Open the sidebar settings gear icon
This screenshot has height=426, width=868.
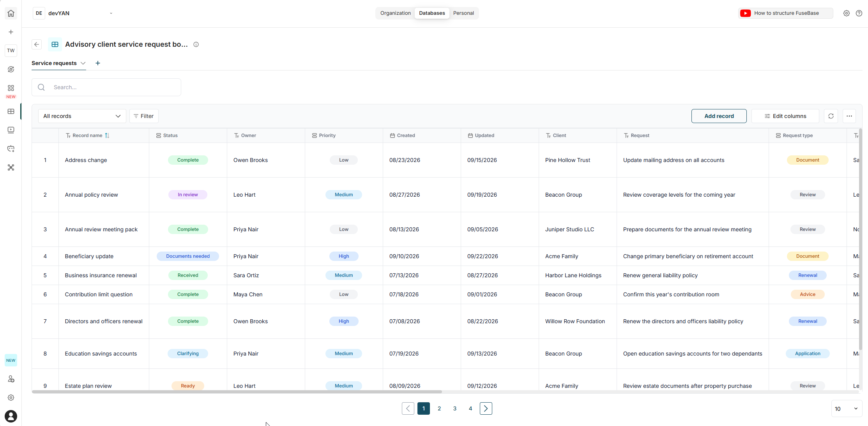11,398
